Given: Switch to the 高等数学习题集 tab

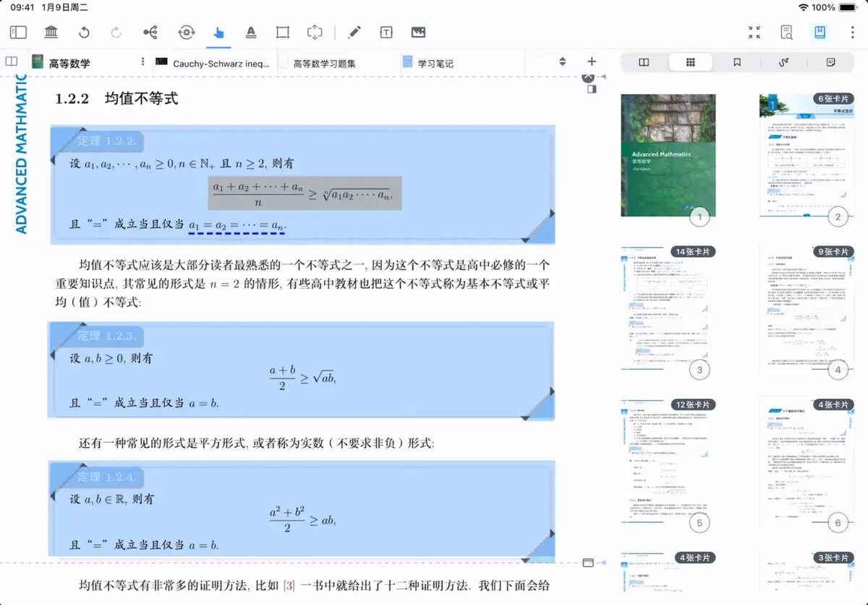Looking at the screenshot, I should coord(324,63).
